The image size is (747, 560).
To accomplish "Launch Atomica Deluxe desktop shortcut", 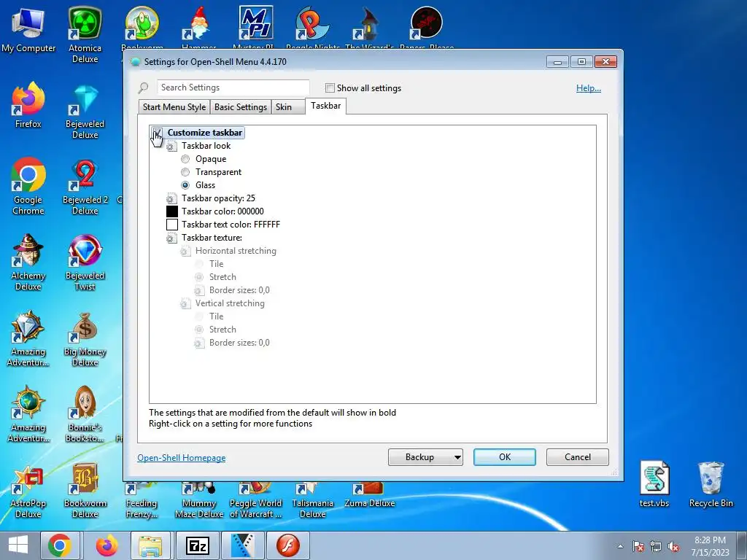I will pyautogui.click(x=85, y=34).
